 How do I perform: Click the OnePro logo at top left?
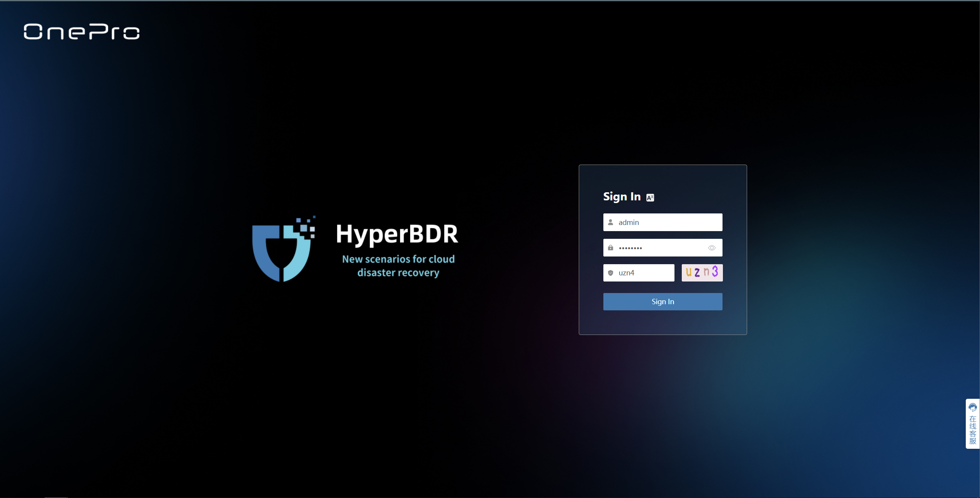click(x=81, y=32)
